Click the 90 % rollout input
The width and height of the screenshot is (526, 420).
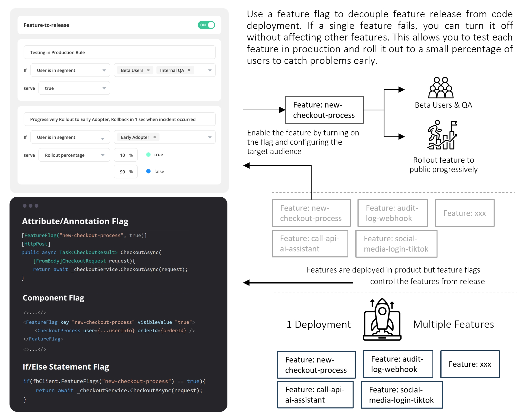126,172
